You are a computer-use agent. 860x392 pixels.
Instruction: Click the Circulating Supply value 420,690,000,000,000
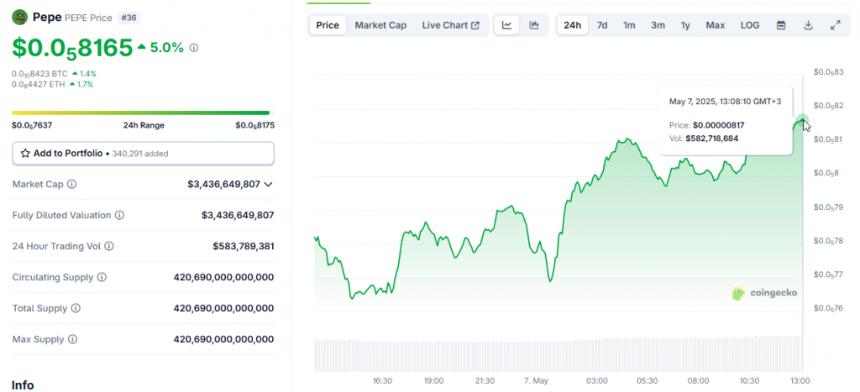click(x=224, y=277)
